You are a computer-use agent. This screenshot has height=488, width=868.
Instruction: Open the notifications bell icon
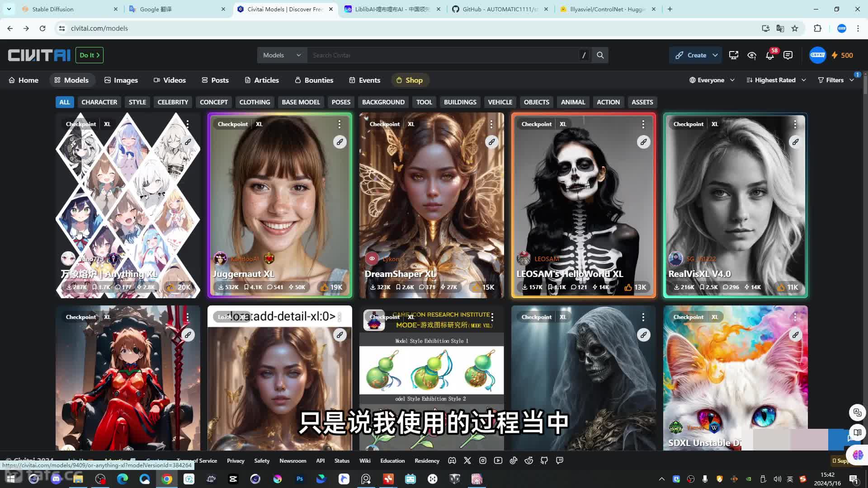770,55
